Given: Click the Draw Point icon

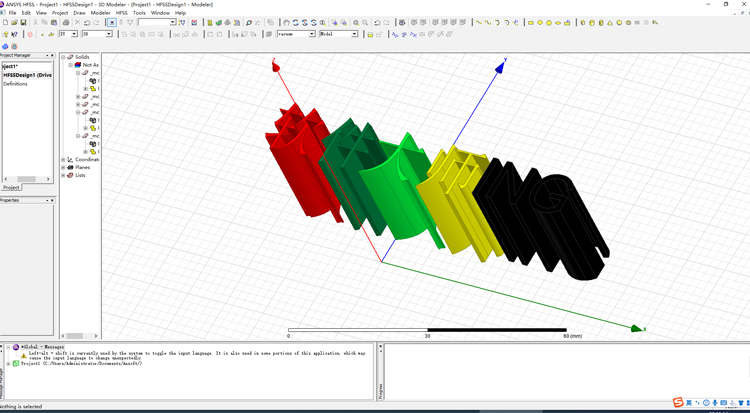Looking at the screenshot, I should click(x=42, y=34).
